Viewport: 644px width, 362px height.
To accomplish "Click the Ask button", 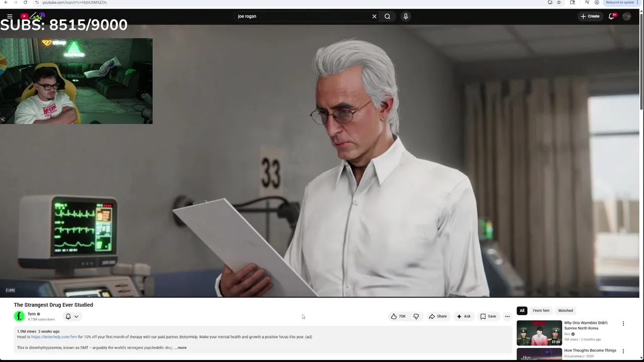I will (463, 316).
